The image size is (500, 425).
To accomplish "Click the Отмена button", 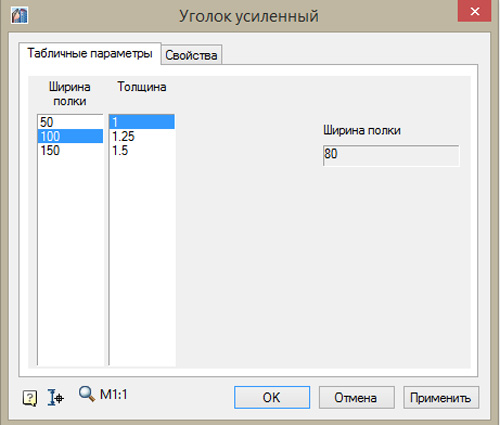I will pyautogui.click(x=357, y=397).
